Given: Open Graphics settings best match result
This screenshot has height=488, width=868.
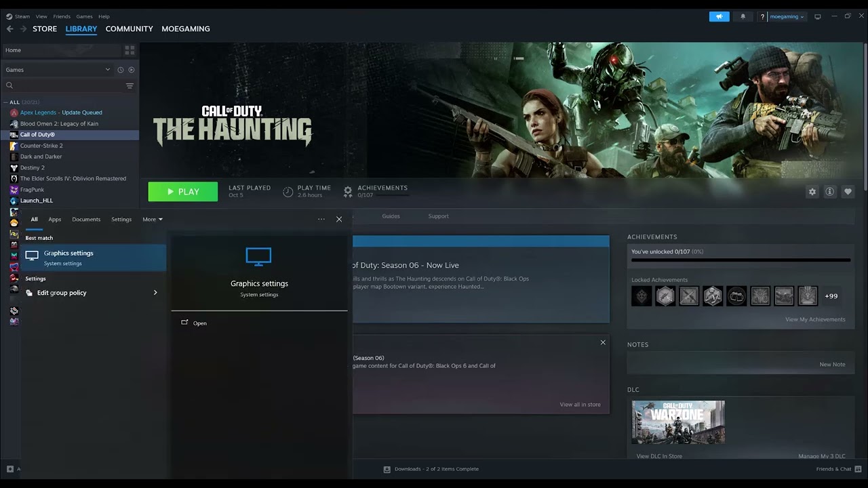Looking at the screenshot, I should click(x=94, y=258).
